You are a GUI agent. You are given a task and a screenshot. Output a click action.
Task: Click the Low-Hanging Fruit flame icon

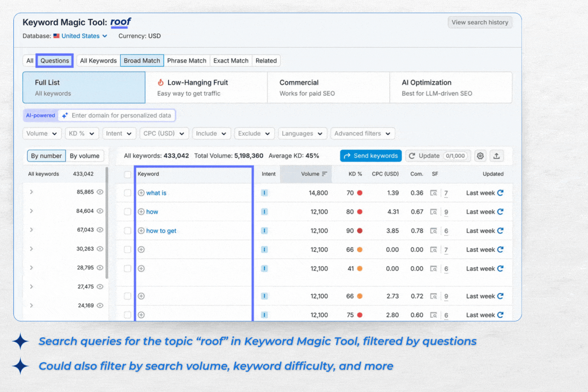161,82
